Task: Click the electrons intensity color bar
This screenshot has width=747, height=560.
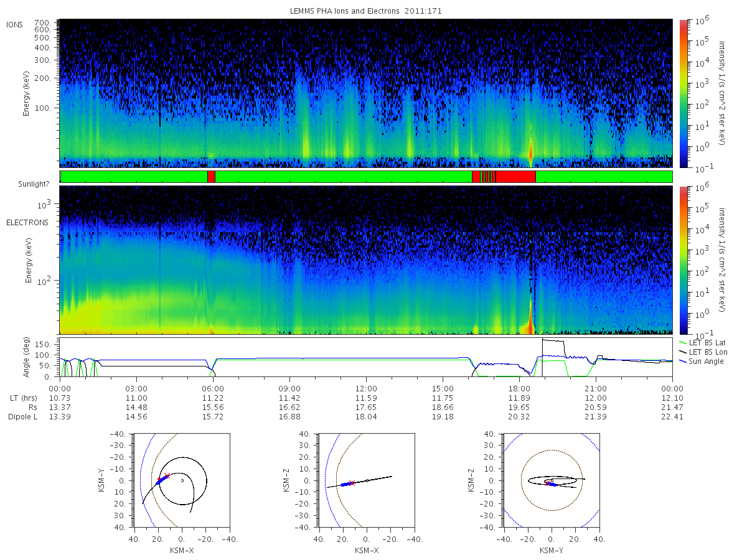Action: coord(683,260)
